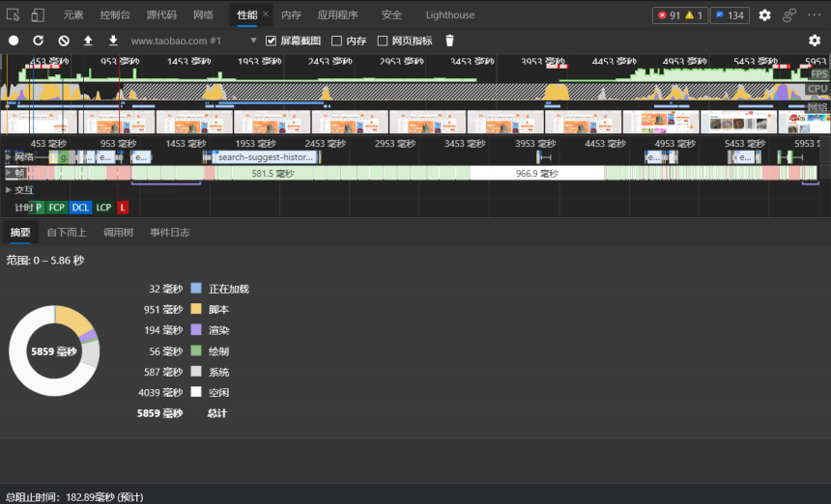Switch to the 元素 tab
Image resolution: width=831 pixels, height=504 pixels.
[x=73, y=14]
